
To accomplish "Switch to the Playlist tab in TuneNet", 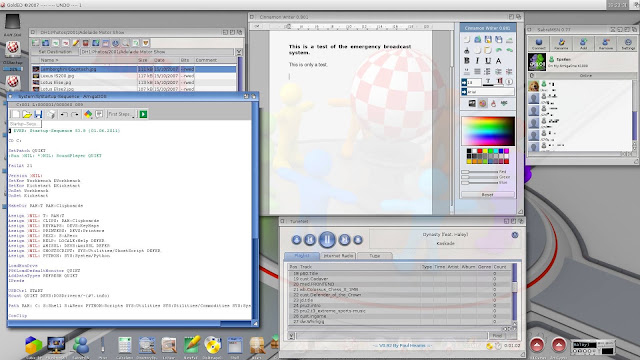I will coord(302,256).
